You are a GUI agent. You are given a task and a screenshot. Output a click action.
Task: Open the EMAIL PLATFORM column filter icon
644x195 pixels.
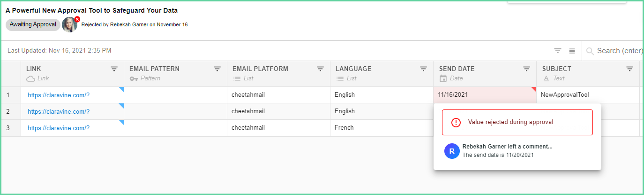tap(320, 69)
